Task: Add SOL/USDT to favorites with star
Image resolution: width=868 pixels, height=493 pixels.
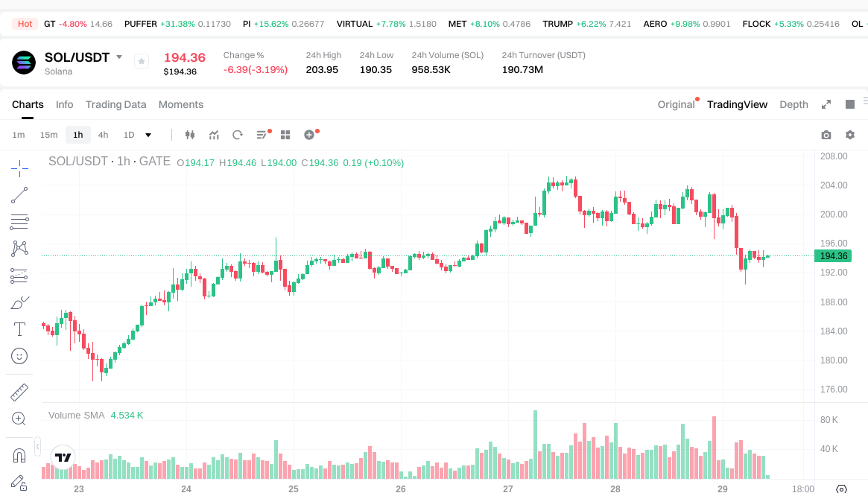Action: (142, 62)
